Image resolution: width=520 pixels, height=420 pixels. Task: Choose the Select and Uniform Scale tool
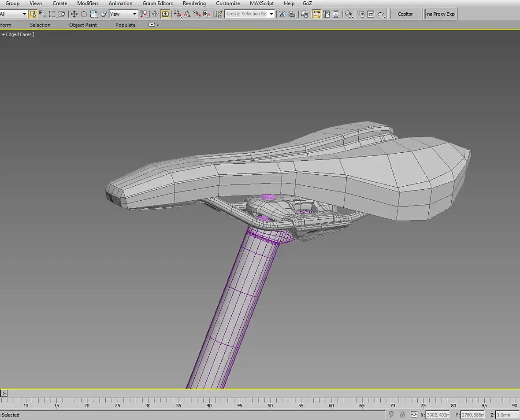(x=93, y=14)
